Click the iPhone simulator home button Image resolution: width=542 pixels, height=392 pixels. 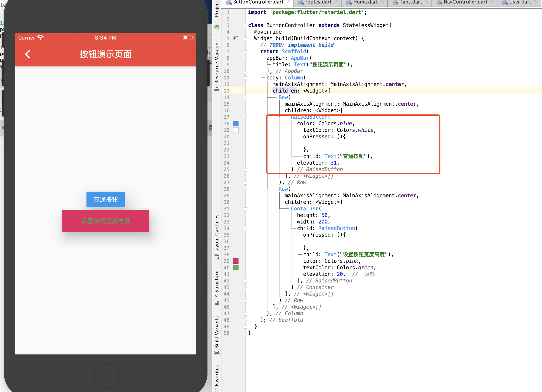[x=106, y=376]
